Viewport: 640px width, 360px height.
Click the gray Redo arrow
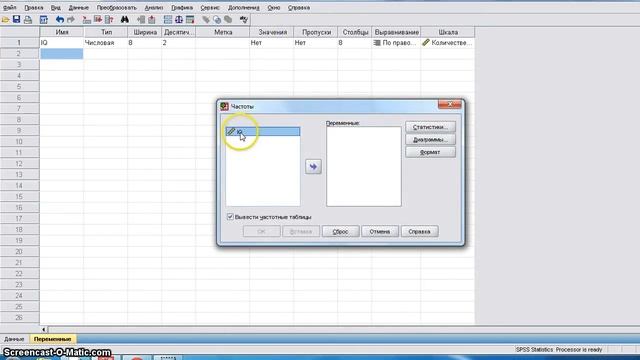point(71,20)
